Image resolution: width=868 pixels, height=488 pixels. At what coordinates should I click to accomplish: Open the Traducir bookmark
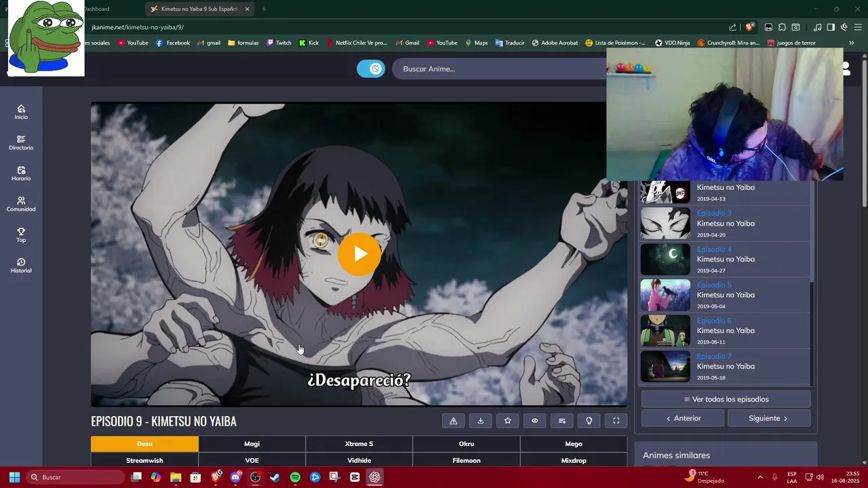pos(510,43)
